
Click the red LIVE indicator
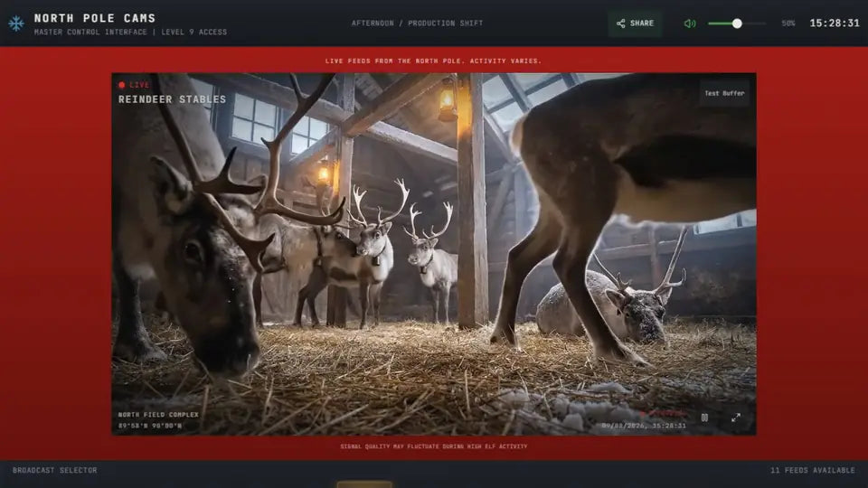click(134, 85)
